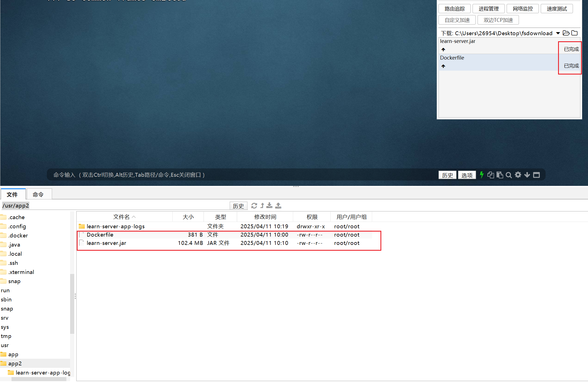Image resolution: width=588 pixels, height=382 pixels.
Task: Click the green lightning bolt icon
Action: [x=482, y=175]
